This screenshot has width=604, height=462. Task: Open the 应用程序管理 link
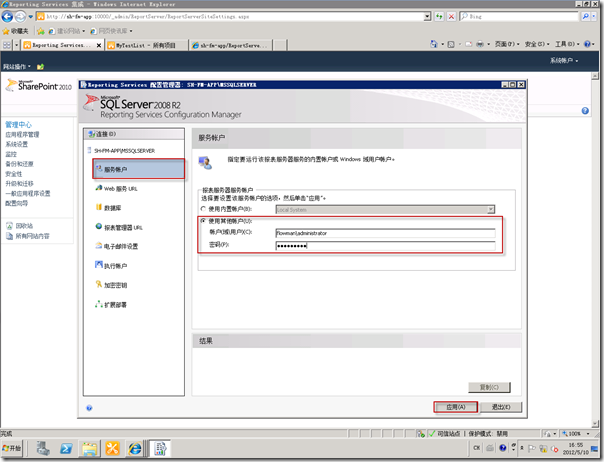click(22, 134)
